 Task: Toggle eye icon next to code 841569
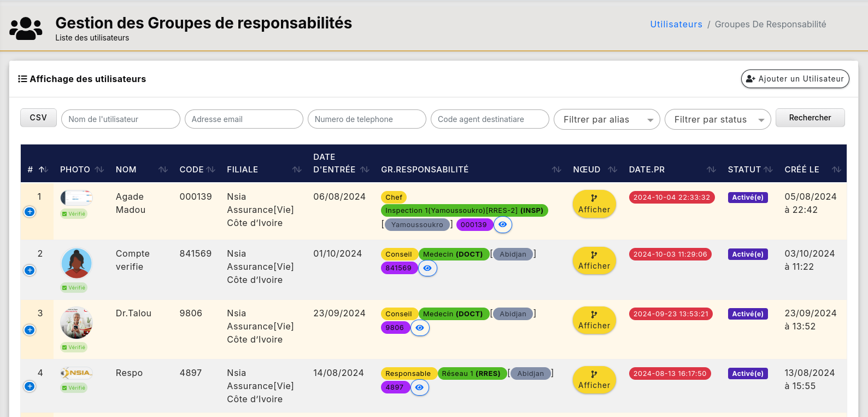[427, 268]
